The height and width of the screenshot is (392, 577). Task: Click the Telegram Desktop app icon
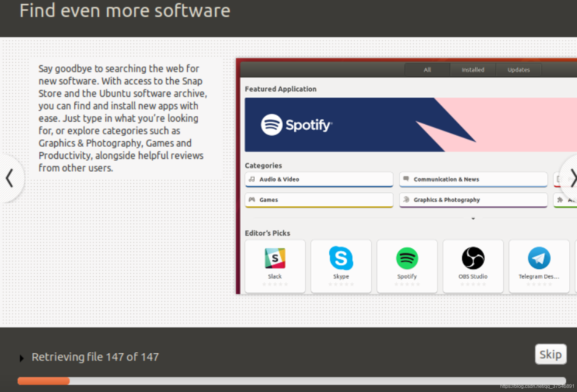[x=539, y=258]
